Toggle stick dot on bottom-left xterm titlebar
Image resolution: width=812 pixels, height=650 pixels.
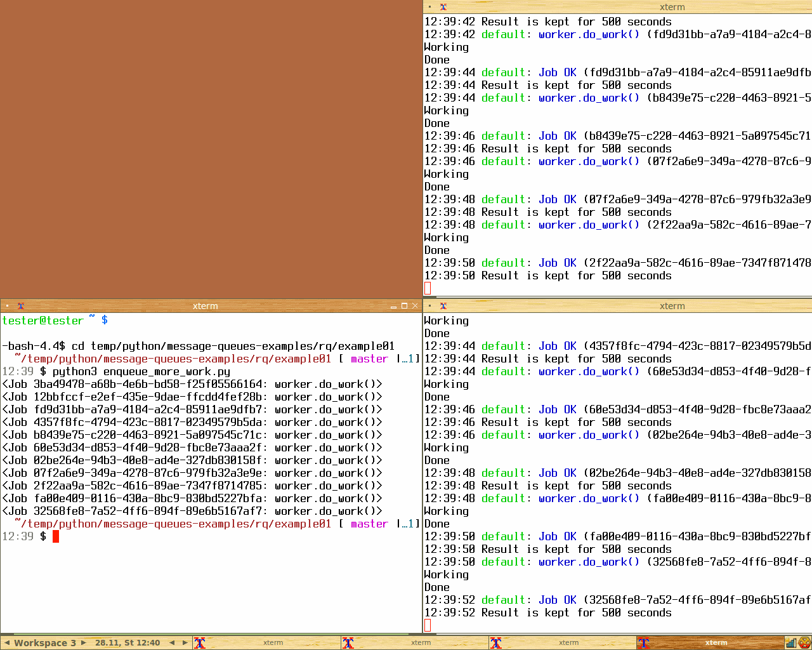coord(7,306)
